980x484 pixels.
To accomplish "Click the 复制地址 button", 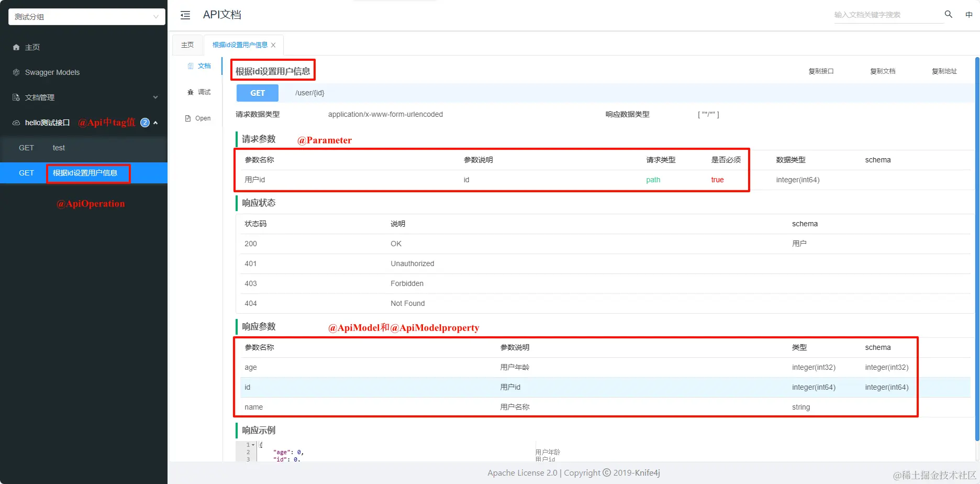I will [x=944, y=71].
